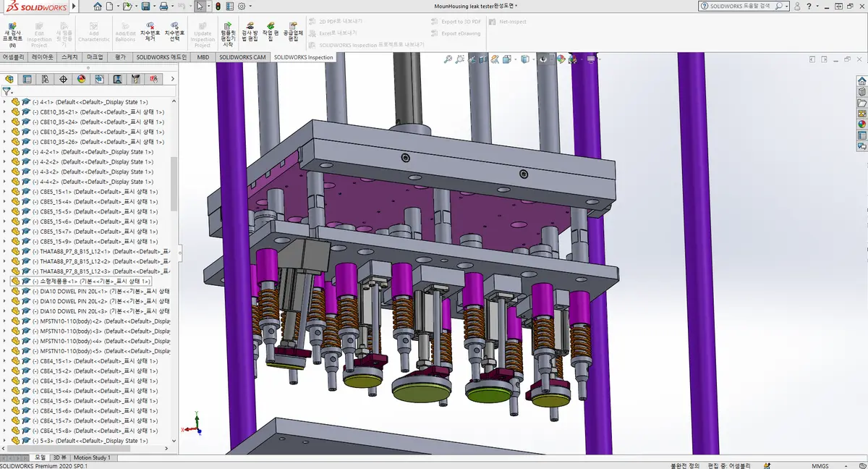
Task: Expand the 소형제품용<1> component node
Action: pyautogui.click(x=4, y=281)
